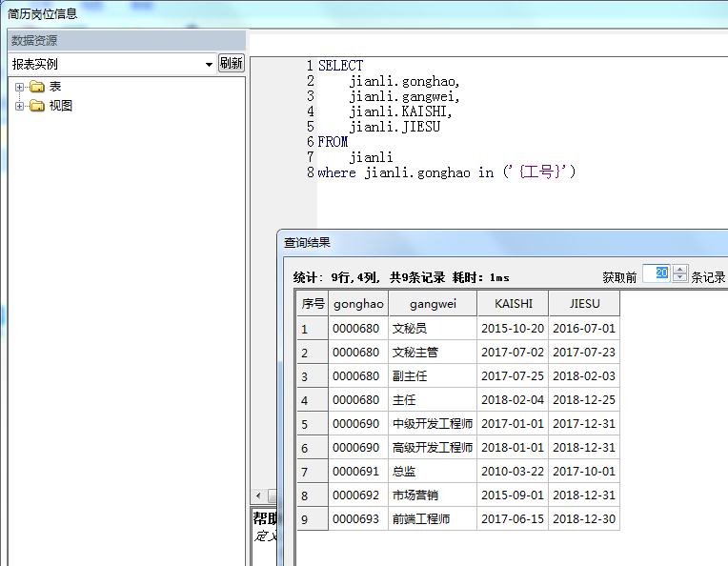Click the gonghao column header
The height and width of the screenshot is (566, 728).
click(x=358, y=304)
